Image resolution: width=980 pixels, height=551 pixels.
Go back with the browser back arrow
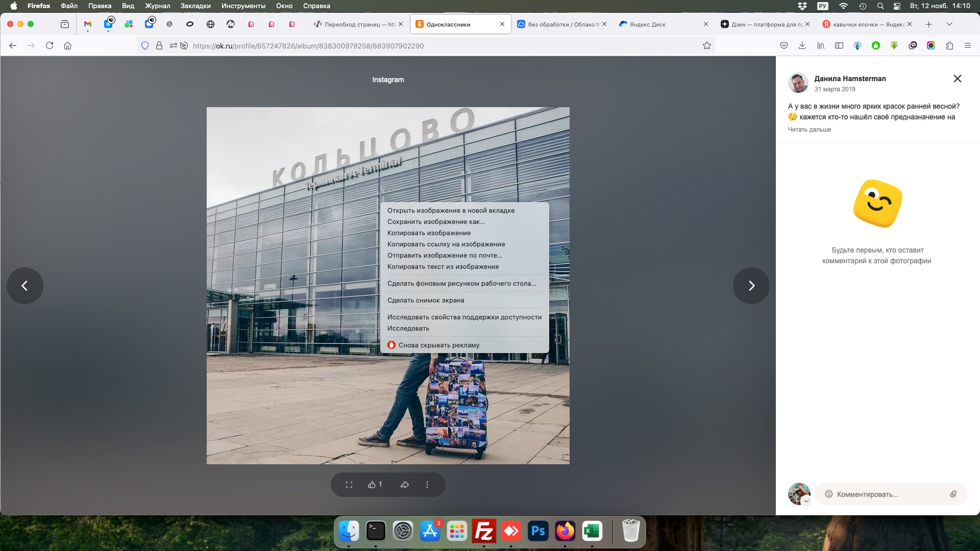[13, 45]
